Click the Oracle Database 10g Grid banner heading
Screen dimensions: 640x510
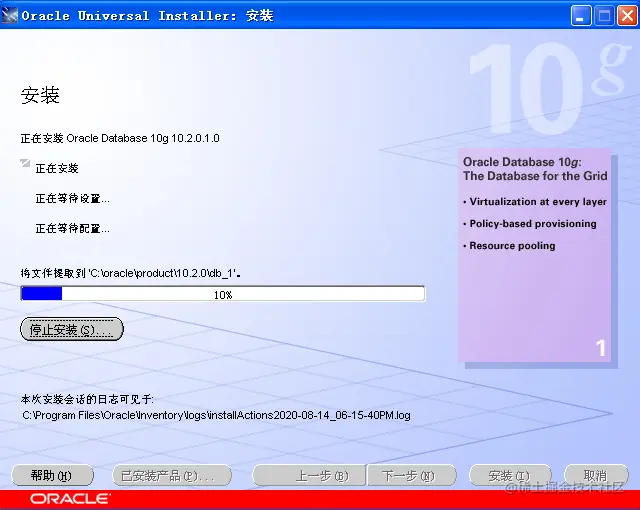coord(535,169)
